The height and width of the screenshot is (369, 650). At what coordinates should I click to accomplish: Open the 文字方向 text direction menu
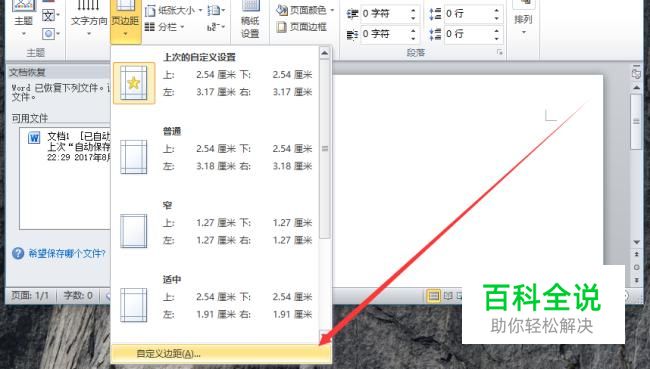(x=89, y=19)
